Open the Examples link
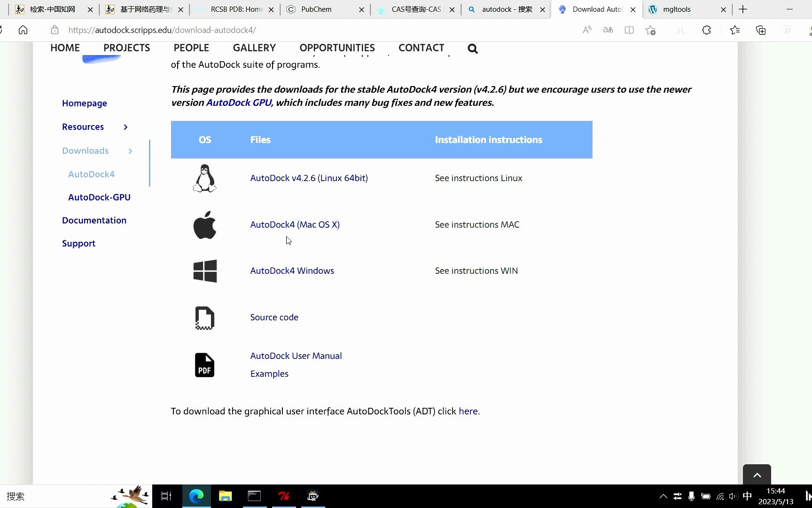This screenshot has width=812, height=508. (269, 374)
